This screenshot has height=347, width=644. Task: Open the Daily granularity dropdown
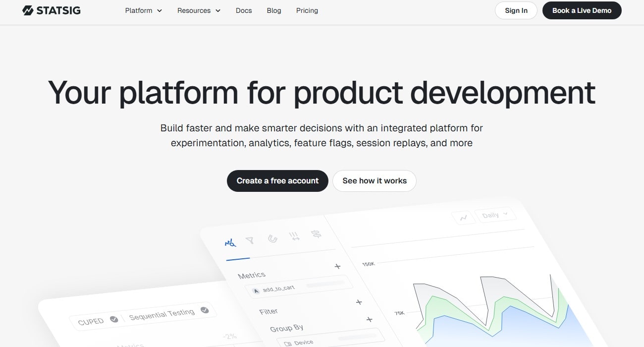coord(495,215)
